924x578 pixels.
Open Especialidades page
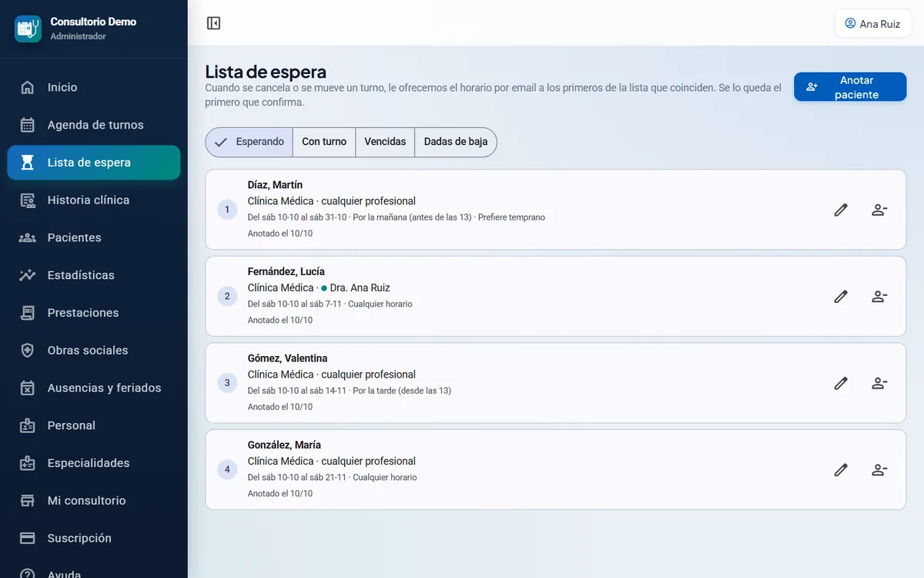pos(94,463)
